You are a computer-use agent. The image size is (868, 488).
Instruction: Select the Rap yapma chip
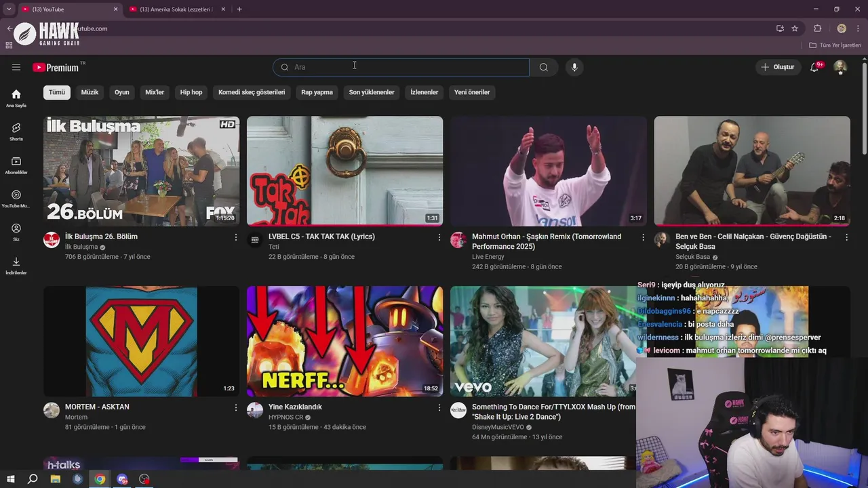[317, 92]
